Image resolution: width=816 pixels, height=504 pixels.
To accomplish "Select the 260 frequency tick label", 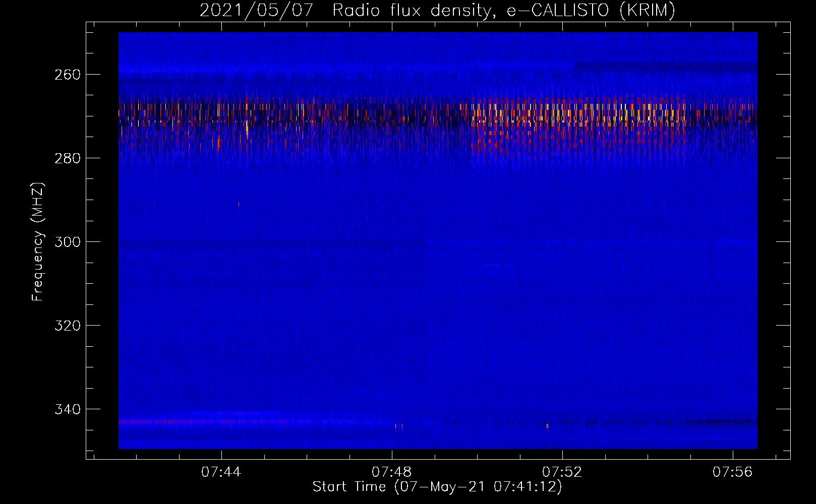I will point(68,75).
